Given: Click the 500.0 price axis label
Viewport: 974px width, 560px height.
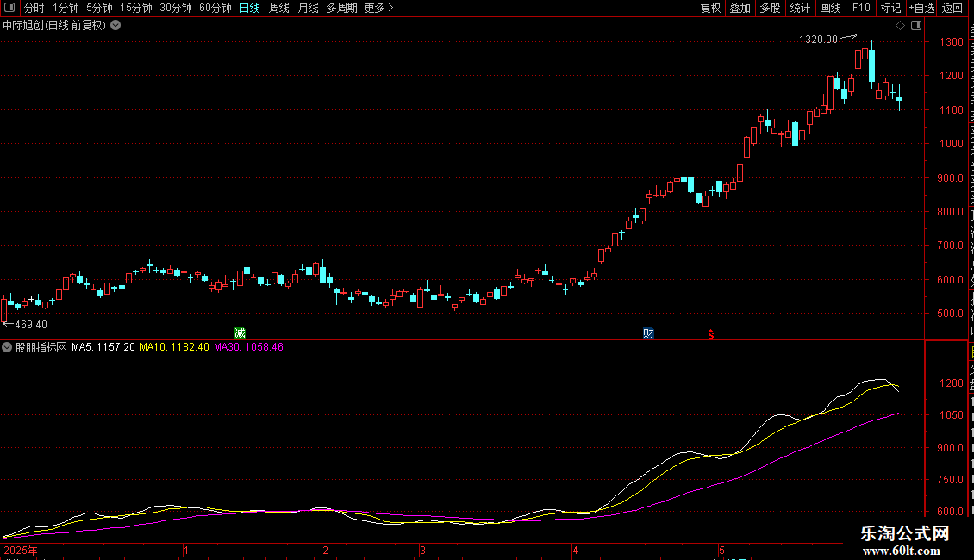Looking at the screenshot, I should click(951, 314).
